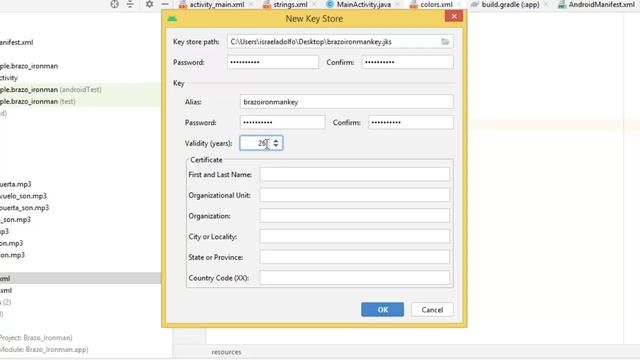Click the key store Confirm password field

tap(407, 62)
